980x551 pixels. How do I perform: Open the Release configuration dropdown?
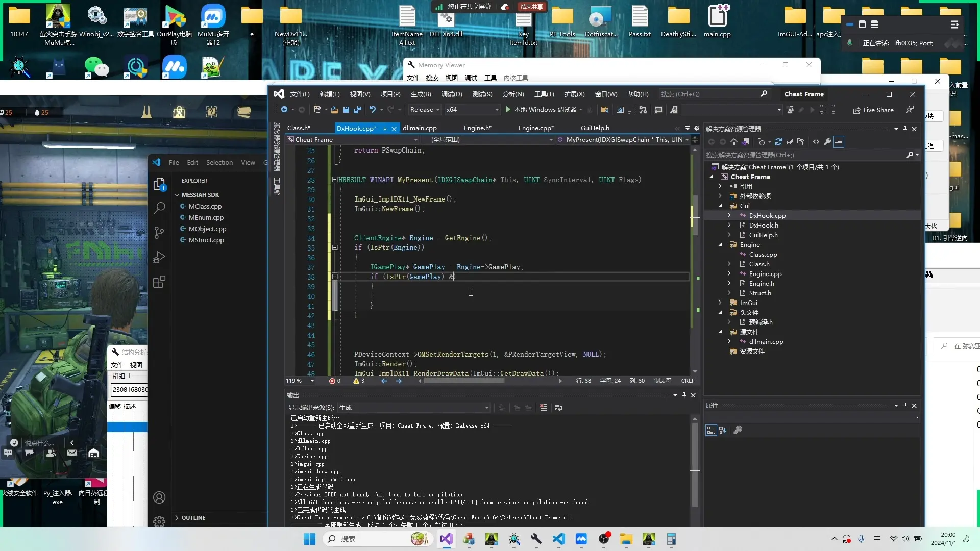click(425, 110)
